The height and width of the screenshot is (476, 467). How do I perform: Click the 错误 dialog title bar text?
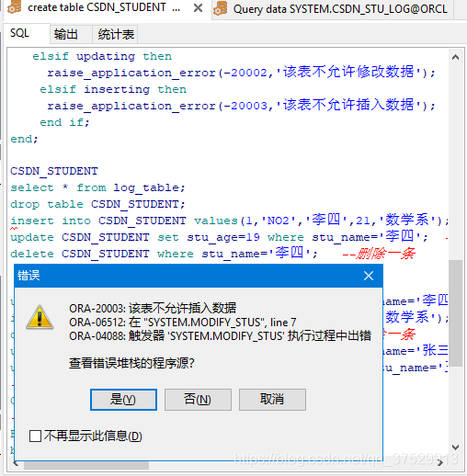click(x=28, y=276)
